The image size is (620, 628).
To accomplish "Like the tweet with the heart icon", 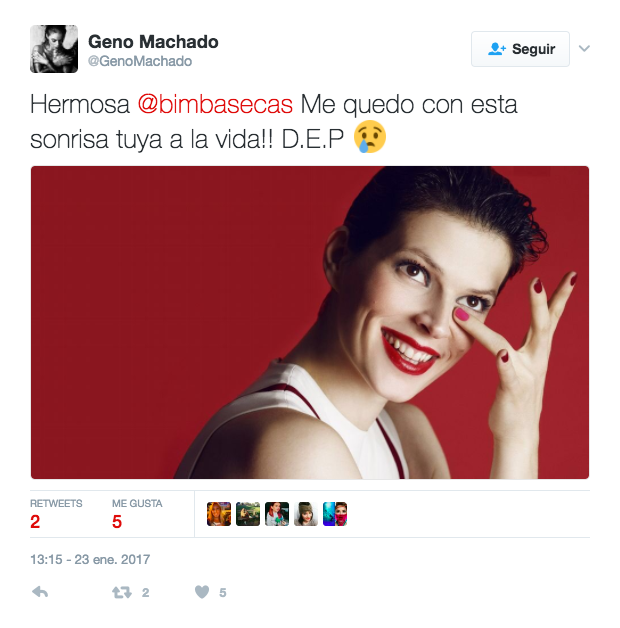I will tap(202, 592).
